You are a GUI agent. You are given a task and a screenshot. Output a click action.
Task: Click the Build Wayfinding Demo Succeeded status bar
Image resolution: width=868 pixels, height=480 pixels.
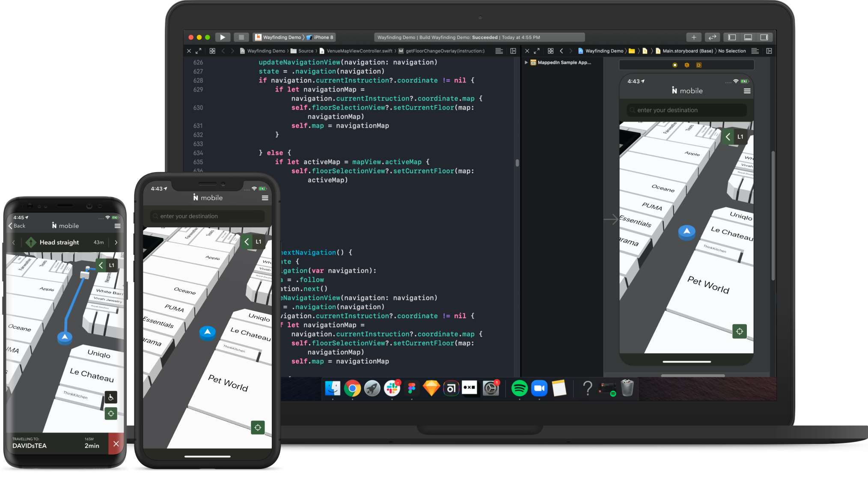pyautogui.click(x=479, y=37)
